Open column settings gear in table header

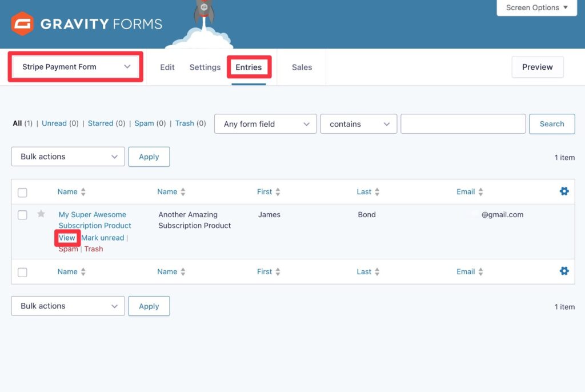(564, 191)
